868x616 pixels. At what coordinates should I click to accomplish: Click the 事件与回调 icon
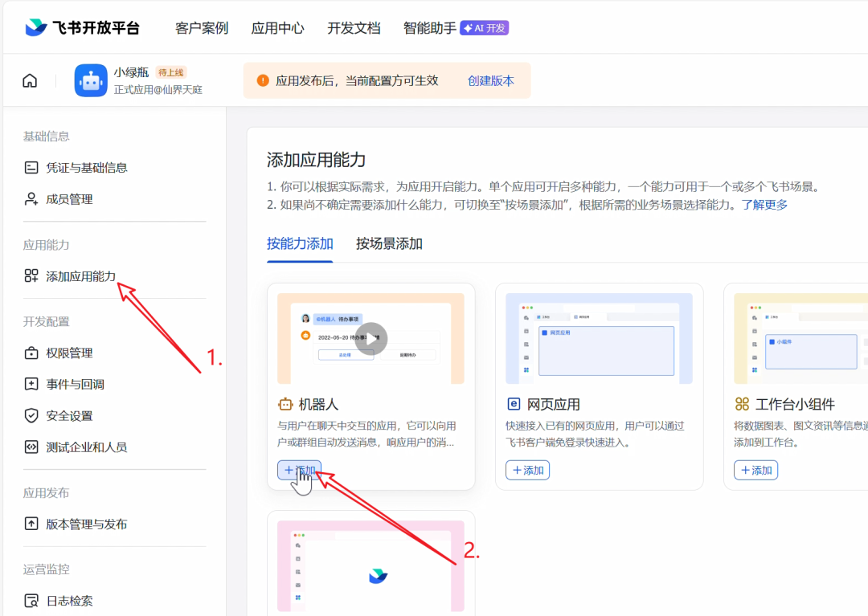31,384
